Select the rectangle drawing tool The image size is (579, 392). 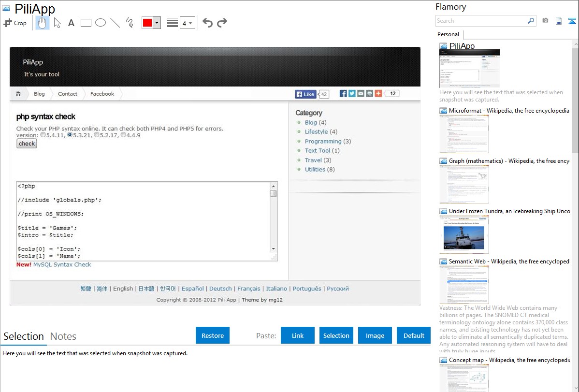[x=86, y=23]
